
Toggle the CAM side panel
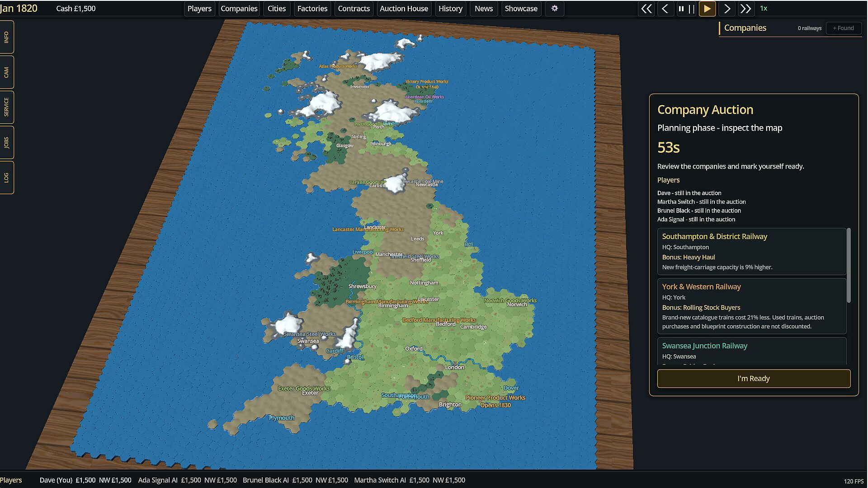[x=6, y=72]
